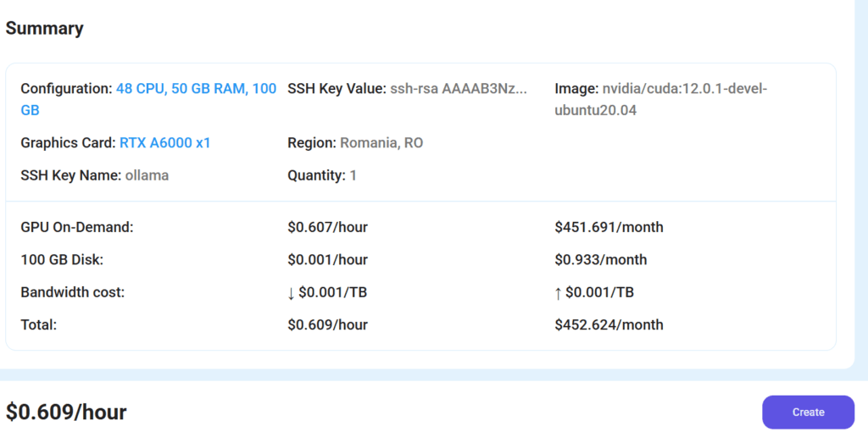Screen dimensions: 868x443
Task: Select the $451.691/month GPU price
Action: point(609,227)
